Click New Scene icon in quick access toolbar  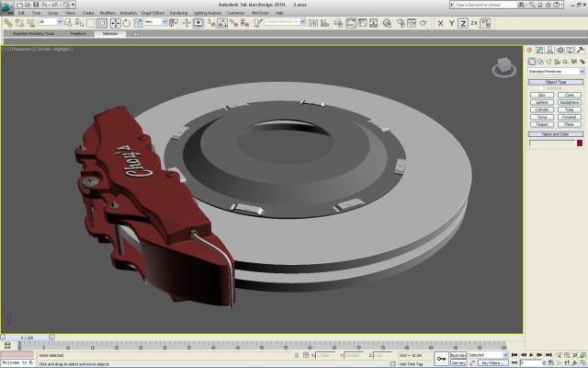(x=19, y=5)
